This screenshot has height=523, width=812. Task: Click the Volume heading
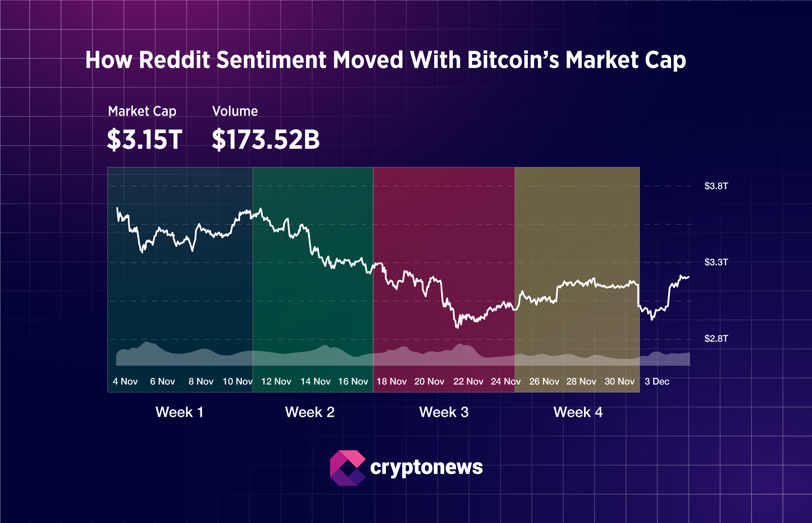(x=235, y=111)
